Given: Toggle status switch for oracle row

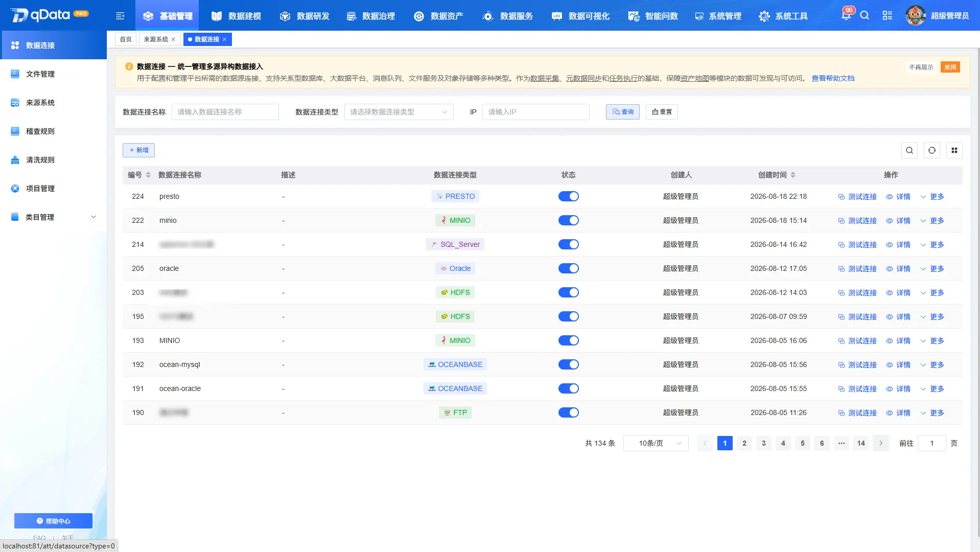Looking at the screenshot, I should point(569,268).
